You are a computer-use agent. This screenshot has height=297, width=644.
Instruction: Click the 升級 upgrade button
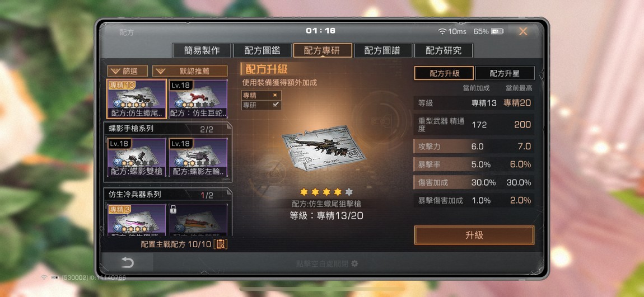[474, 235]
